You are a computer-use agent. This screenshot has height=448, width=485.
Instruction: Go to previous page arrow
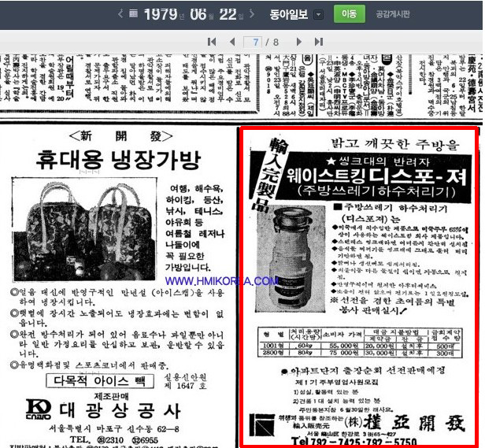(x=232, y=42)
